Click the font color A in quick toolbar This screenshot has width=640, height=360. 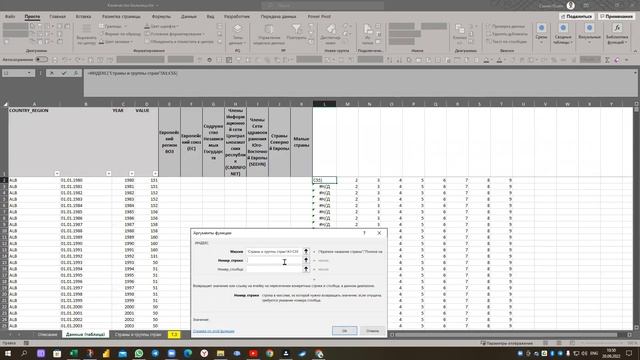(x=499, y=60)
